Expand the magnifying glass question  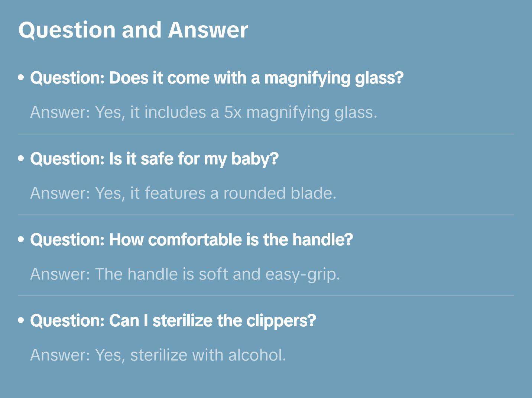pos(217,78)
